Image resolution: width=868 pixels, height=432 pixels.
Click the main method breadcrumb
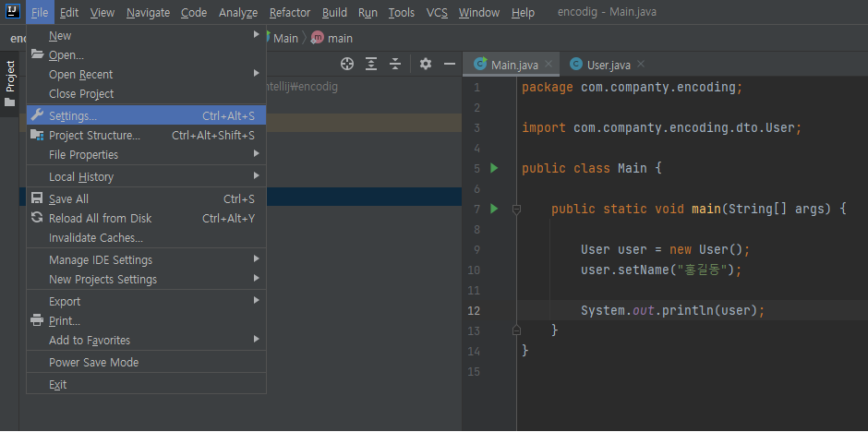[340, 38]
